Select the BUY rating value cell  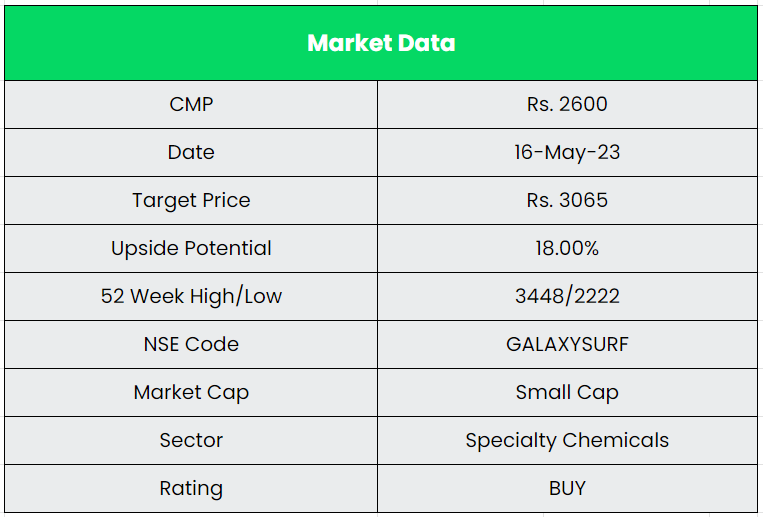point(567,488)
